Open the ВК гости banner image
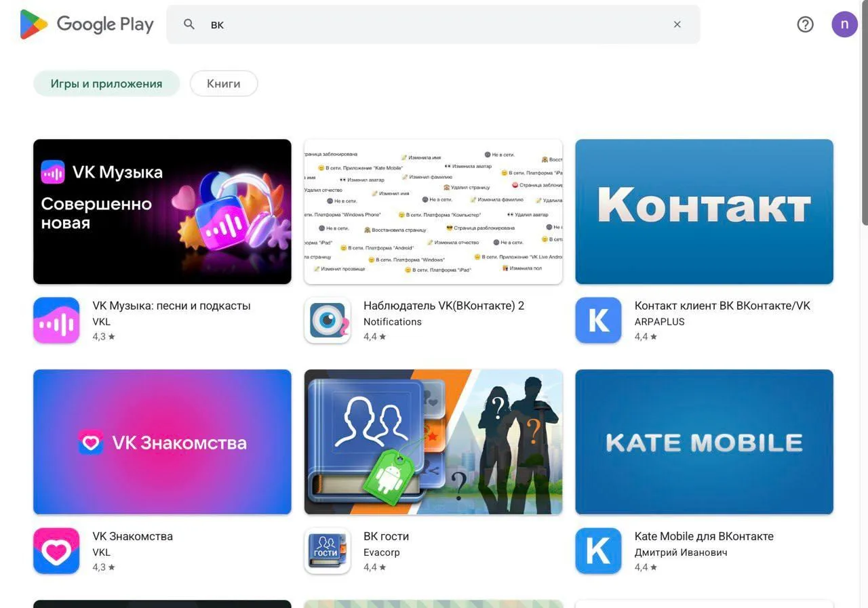The height and width of the screenshot is (608, 868). coord(433,442)
